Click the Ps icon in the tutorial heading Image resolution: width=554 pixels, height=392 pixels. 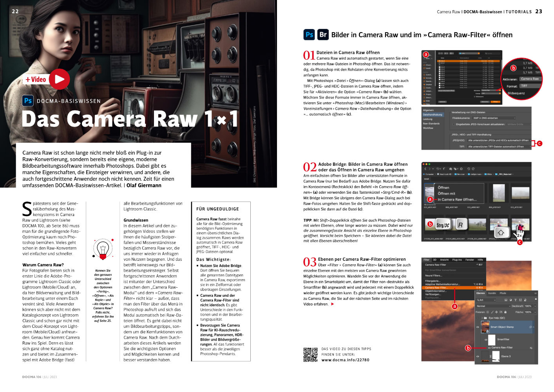309,34
